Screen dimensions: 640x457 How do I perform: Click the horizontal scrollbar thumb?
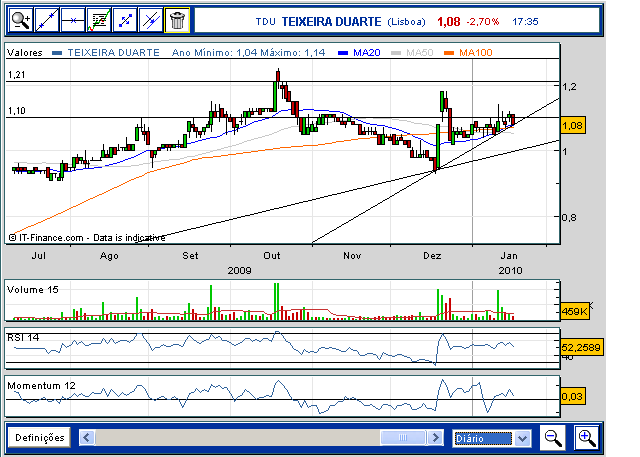[x=403, y=438]
